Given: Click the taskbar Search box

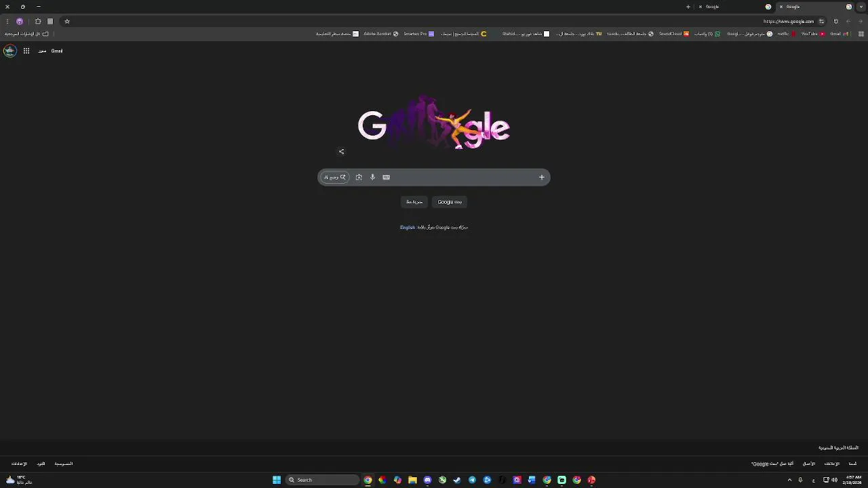Looking at the screenshot, I should point(323,480).
